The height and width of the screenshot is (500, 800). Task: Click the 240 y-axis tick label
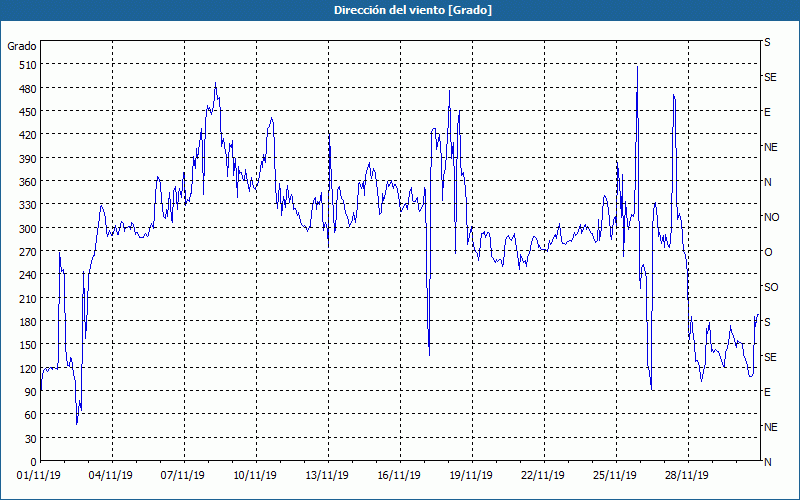28,276
